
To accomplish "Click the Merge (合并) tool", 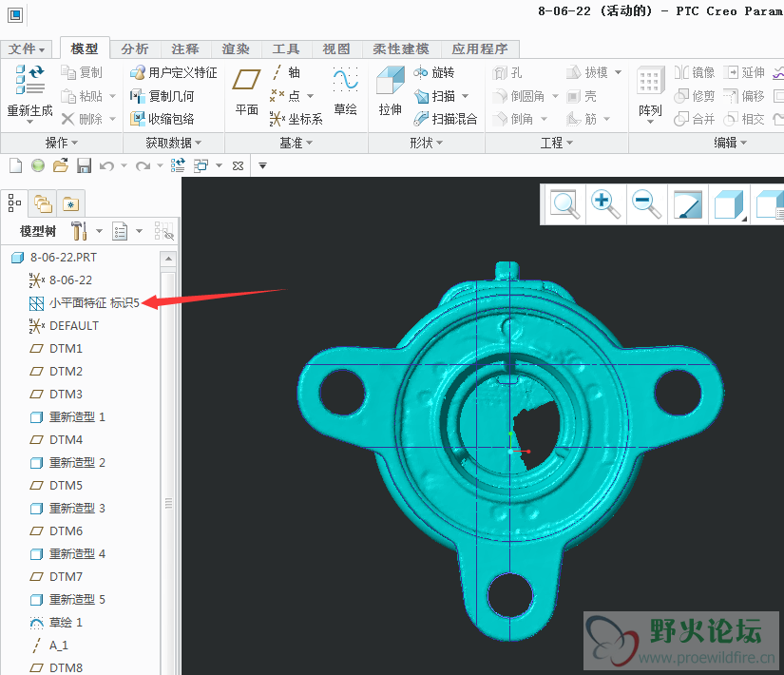I will tap(695, 119).
